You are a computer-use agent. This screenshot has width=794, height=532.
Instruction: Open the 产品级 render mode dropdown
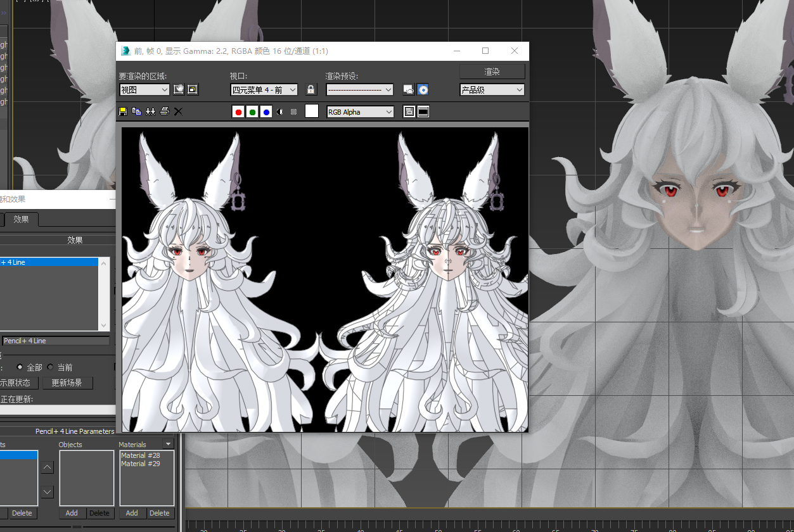click(x=492, y=90)
